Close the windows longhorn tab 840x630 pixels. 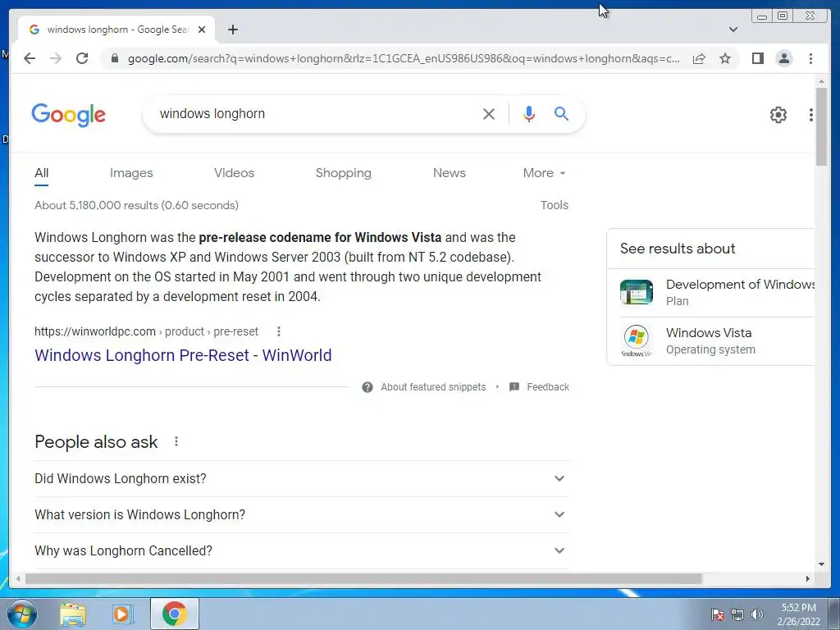coord(202,30)
